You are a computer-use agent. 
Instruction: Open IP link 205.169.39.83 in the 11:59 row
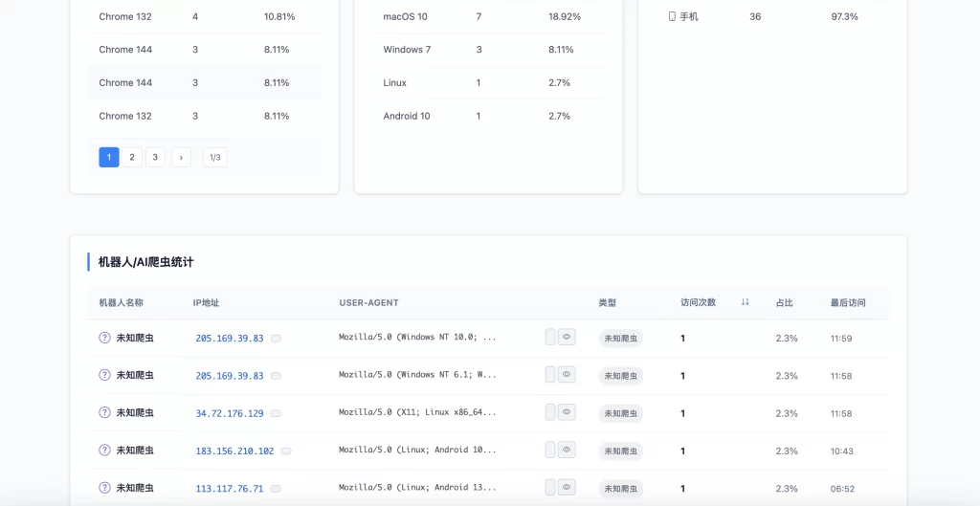tap(230, 339)
